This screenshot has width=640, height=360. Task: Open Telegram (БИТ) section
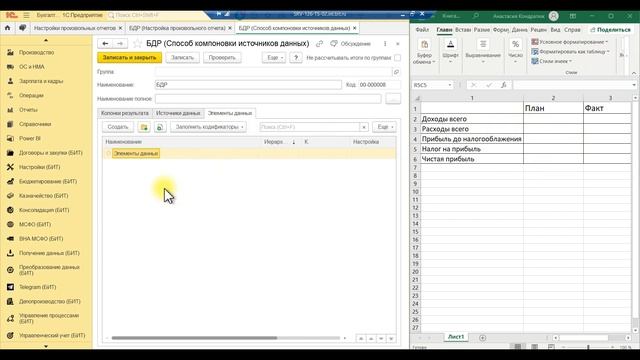coord(37,287)
